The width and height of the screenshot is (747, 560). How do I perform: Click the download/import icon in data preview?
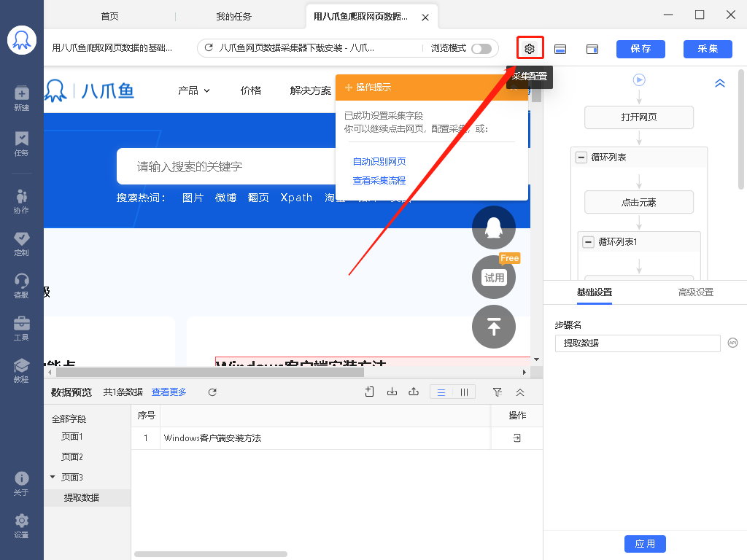(392, 392)
